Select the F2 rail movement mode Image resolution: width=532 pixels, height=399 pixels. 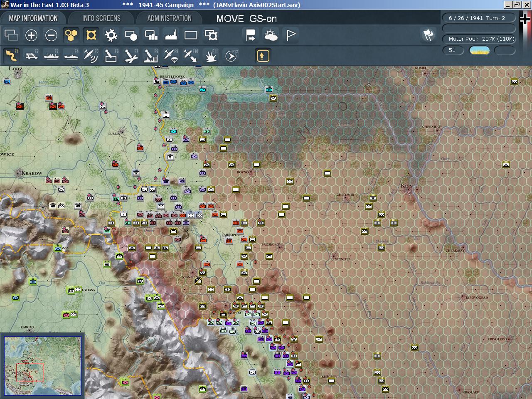tap(31, 56)
